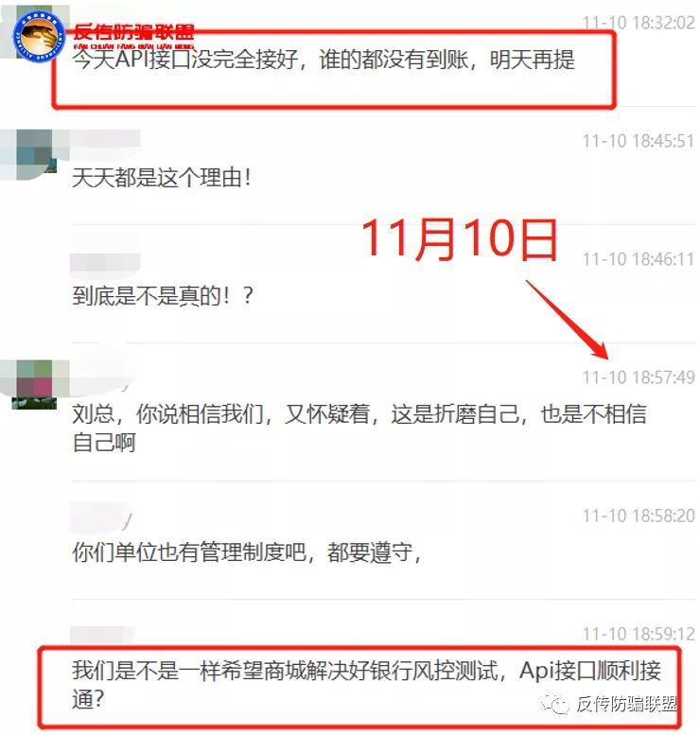The width and height of the screenshot is (700, 735).
Task: Click the timestamp 11-10 18:46:11
Action: coord(639,259)
